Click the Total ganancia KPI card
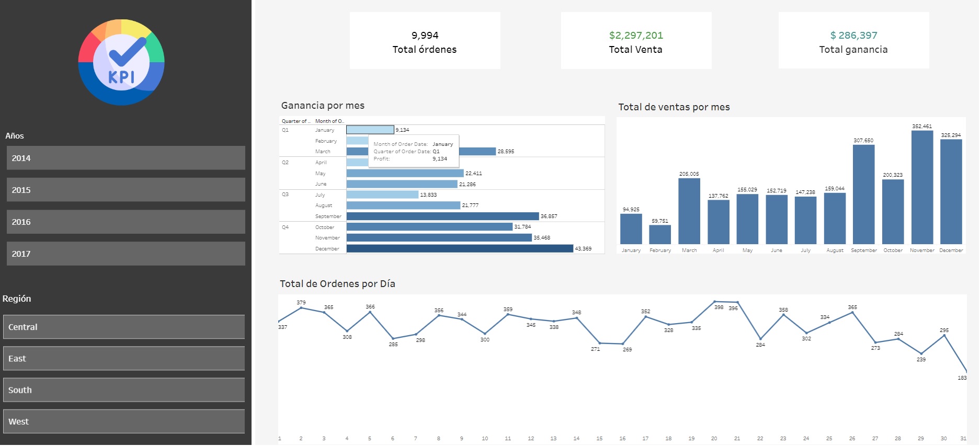 [853, 41]
